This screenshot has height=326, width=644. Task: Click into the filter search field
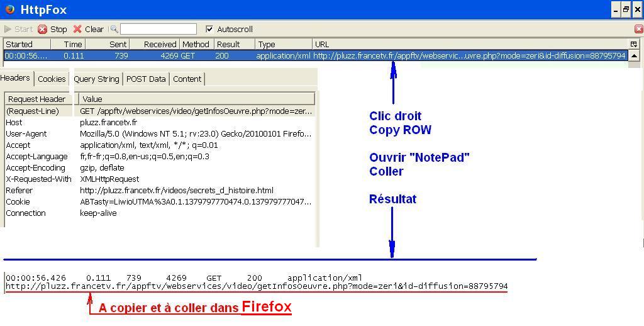tap(158, 29)
